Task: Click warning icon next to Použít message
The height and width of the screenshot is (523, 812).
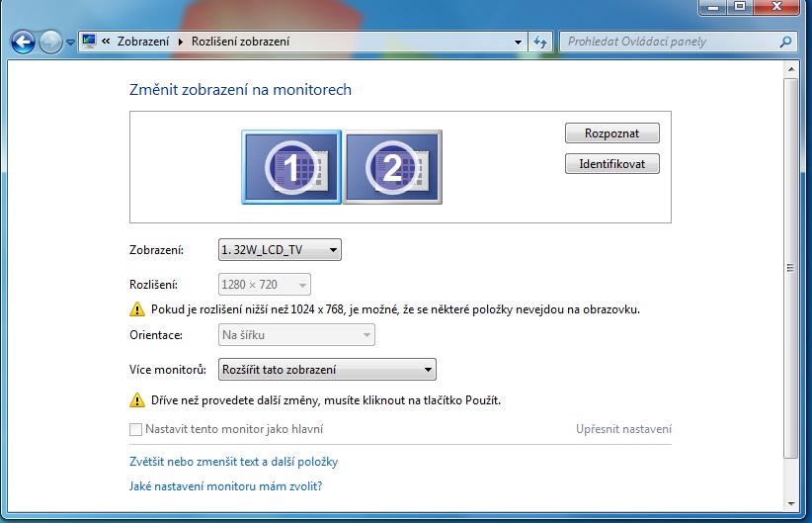Action: pos(137,400)
